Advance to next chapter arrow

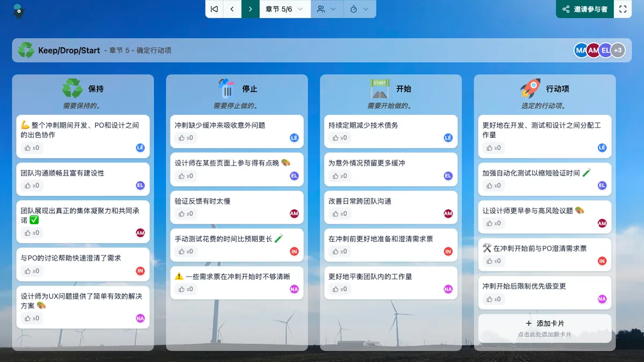250,9
